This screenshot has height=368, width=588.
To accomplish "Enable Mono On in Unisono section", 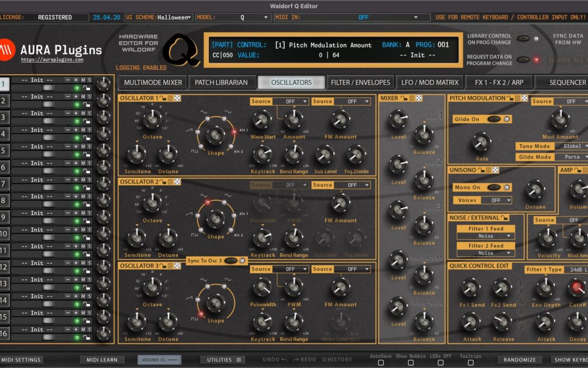I will tap(494, 188).
